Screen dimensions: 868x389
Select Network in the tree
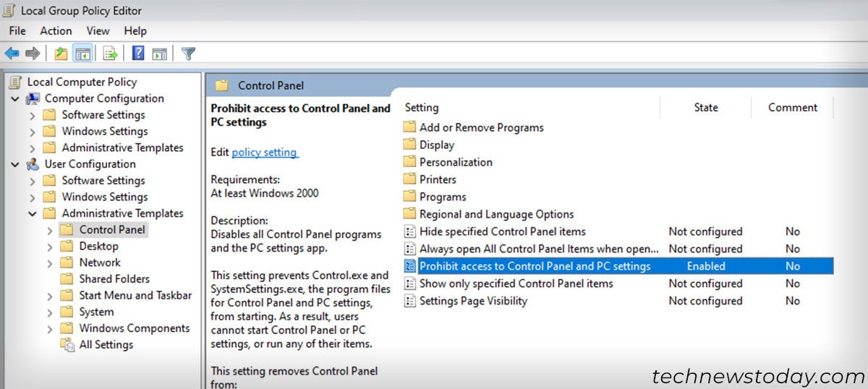tap(100, 263)
